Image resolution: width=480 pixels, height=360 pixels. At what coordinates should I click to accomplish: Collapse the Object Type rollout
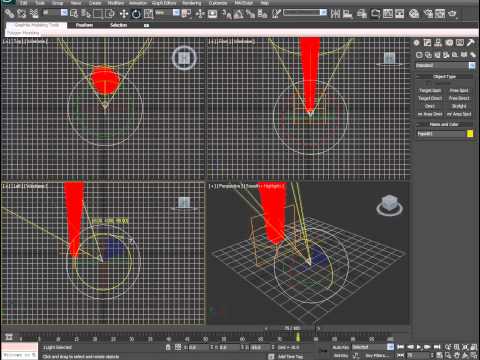pos(444,77)
